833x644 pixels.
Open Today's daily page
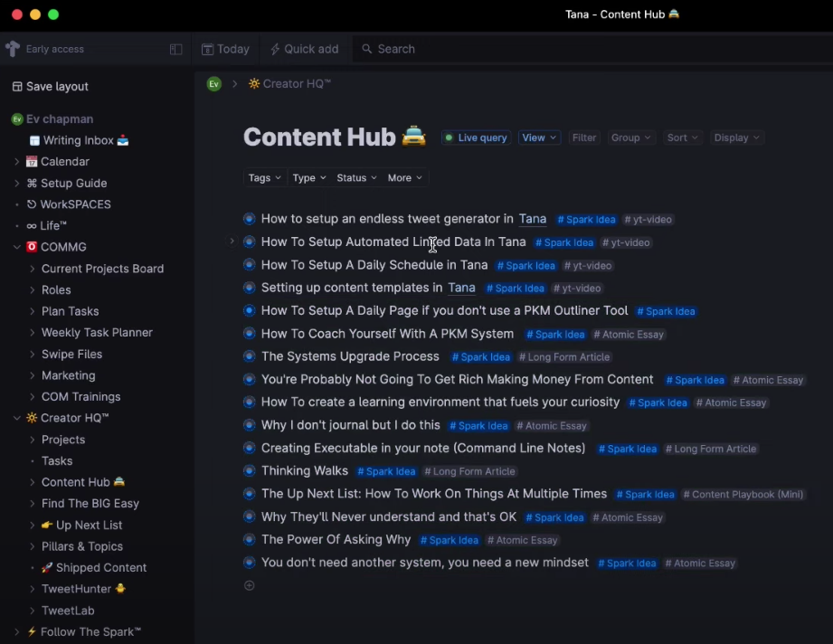(225, 49)
